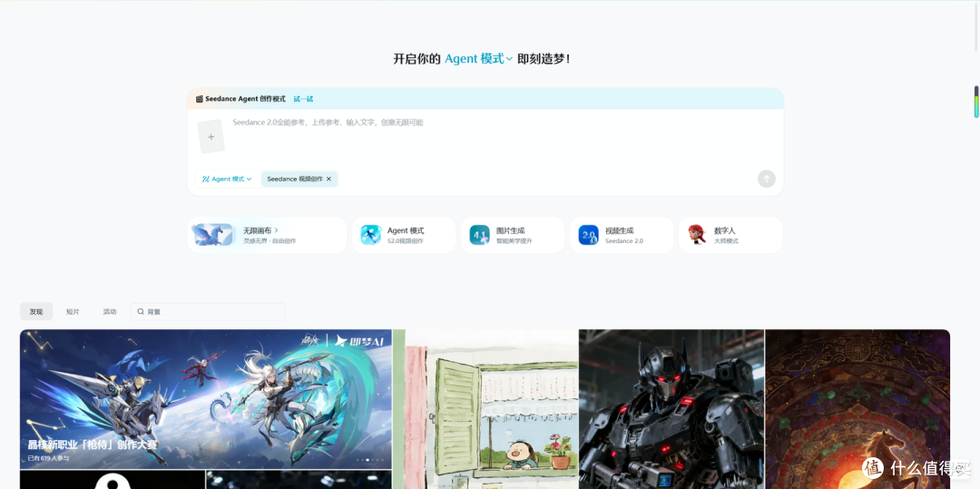Image resolution: width=980 pixels, height=489 pixels.
Task: Click the page's vertical scrollbar
Action: tap(977, 25)
